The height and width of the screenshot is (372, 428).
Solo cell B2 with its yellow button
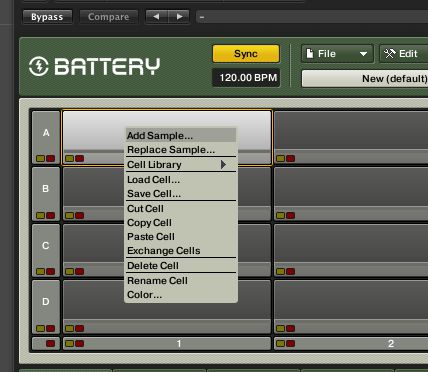coord(280,215)
